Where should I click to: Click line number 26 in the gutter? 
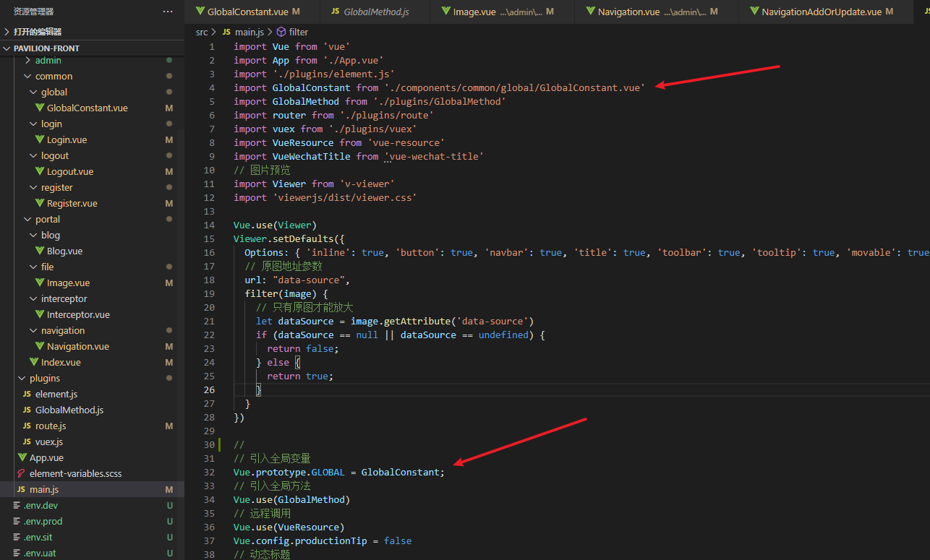pos(208,389)
